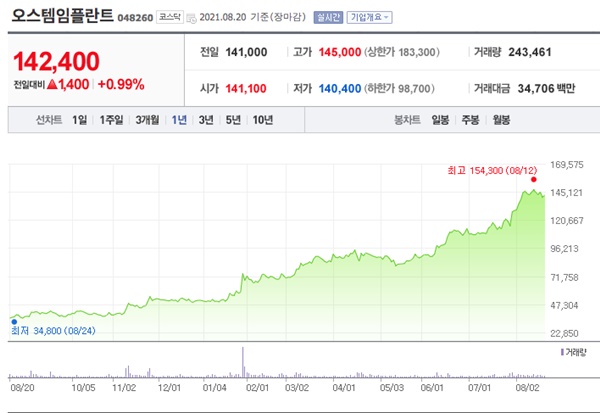Show the 10년 line chart
This screenshot has width=600, height=413.
point(263,120)
